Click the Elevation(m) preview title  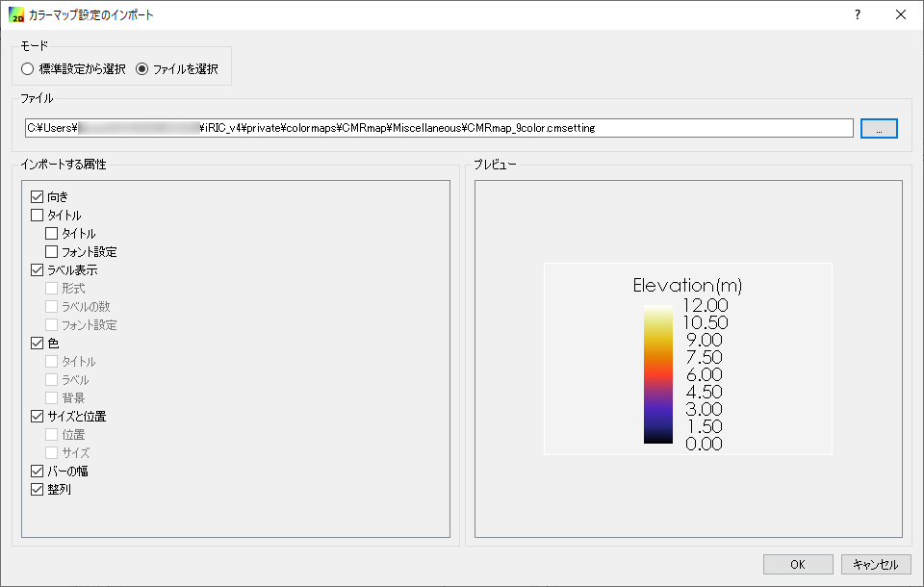pyautogui.click(x=687, y=286)
